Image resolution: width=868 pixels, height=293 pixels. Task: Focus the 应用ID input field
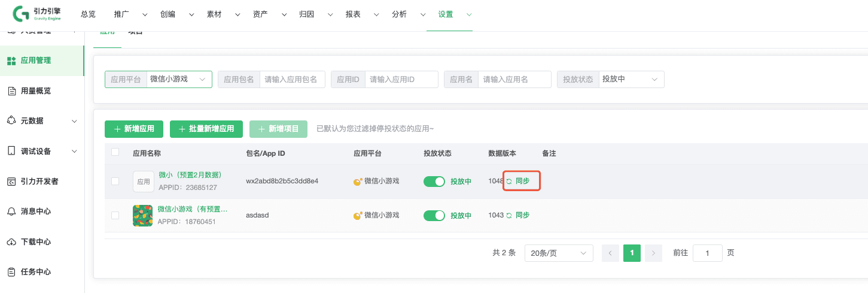(402, 79)
